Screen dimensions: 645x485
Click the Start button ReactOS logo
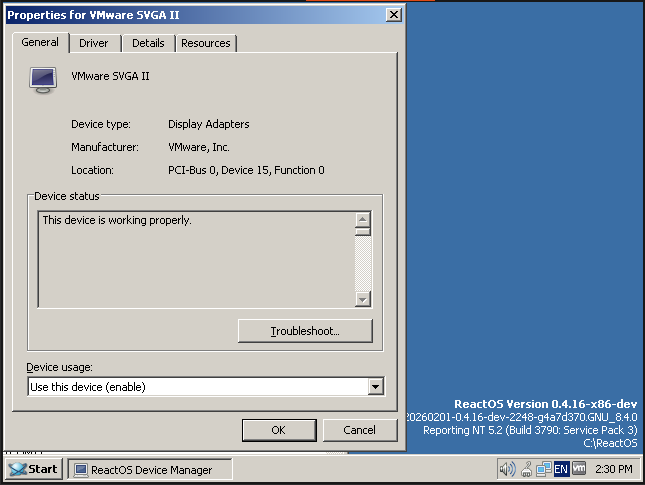click(x=18, y=469)
